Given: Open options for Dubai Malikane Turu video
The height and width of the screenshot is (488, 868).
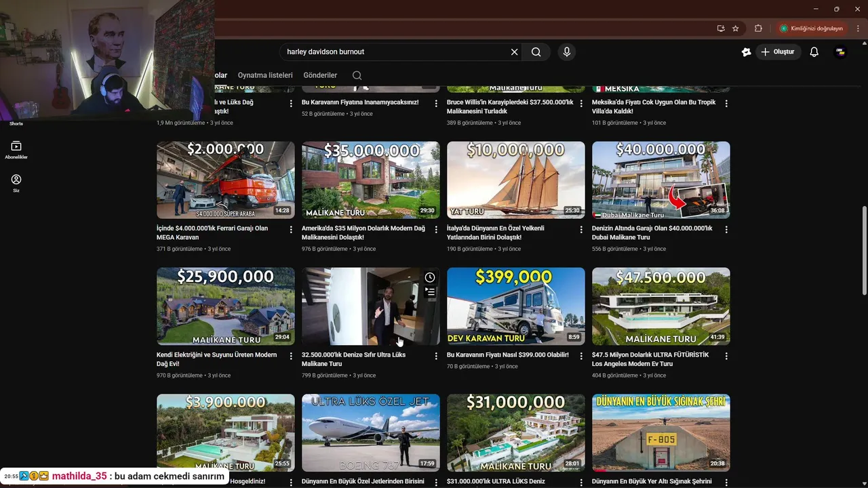Looking at the screenshot, I should (726, 230).
